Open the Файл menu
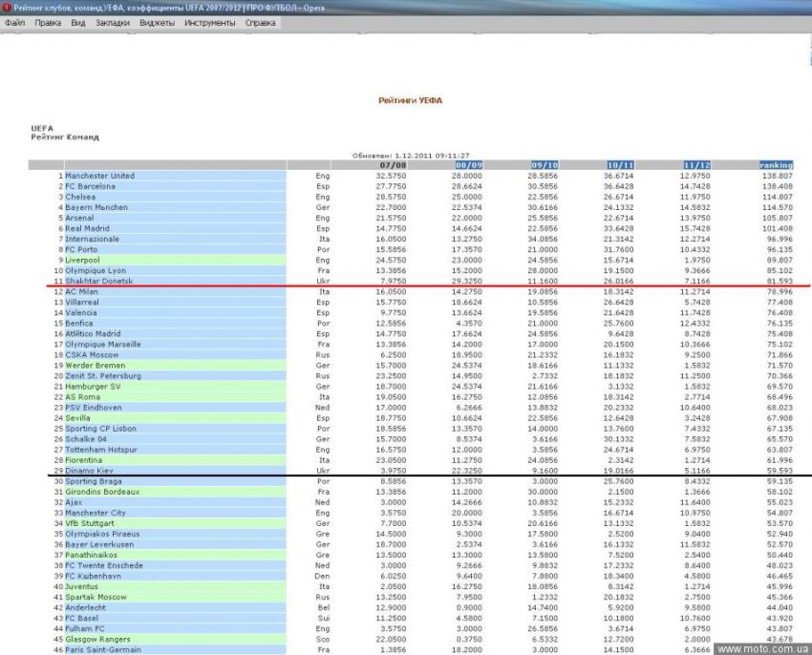This screenshot has height=655, width=812. tap(15, 23)
